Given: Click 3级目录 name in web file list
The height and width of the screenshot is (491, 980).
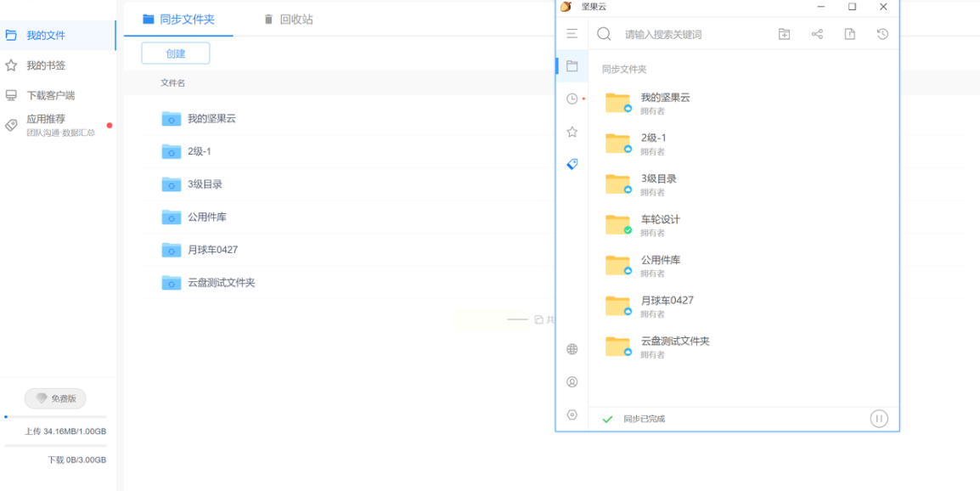Looking at the screenshot, I should coord(205,183).
